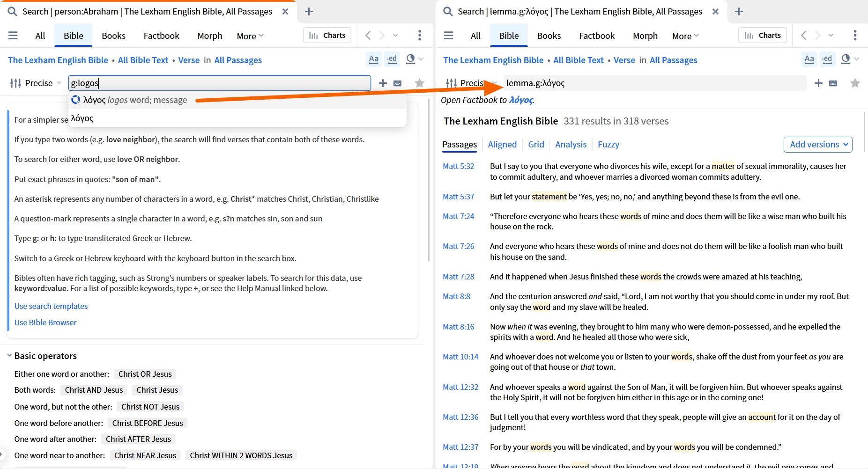This screenshot has height=469, width=868.
Task: Click the lemma.g:λόγος search input field
Action: [655, 83]
